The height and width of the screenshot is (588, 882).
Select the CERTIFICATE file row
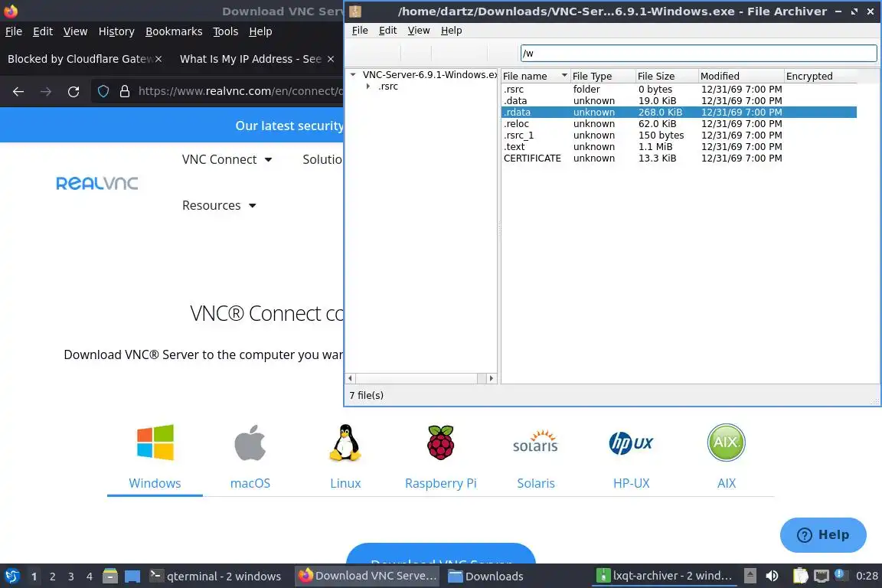pyautogui.click(x=679, y=158)
